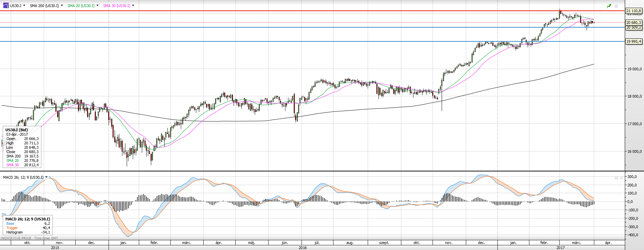Open the US30.I instrument dropdown
The width and height of the screenshot is (644, 250).
24,5
